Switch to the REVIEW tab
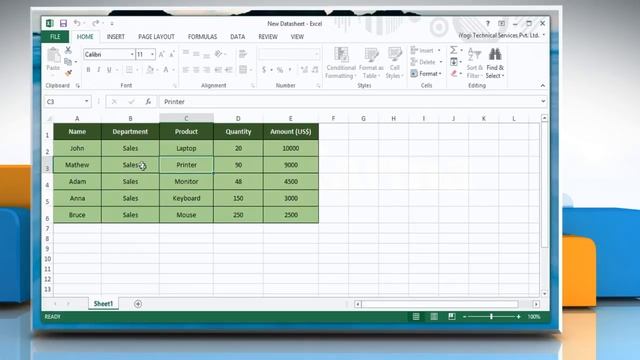Viewport: 640px width, 360px height. coord(268,37)
